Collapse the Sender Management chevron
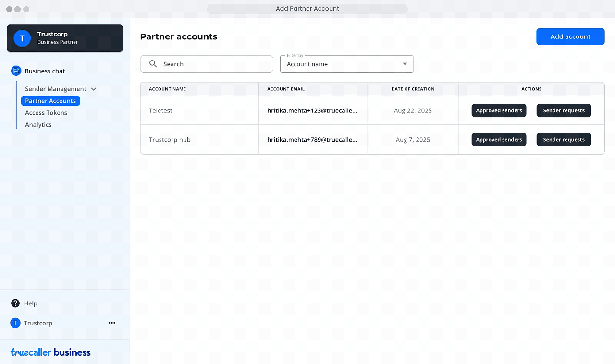615x364 pixels. [94, 89]
